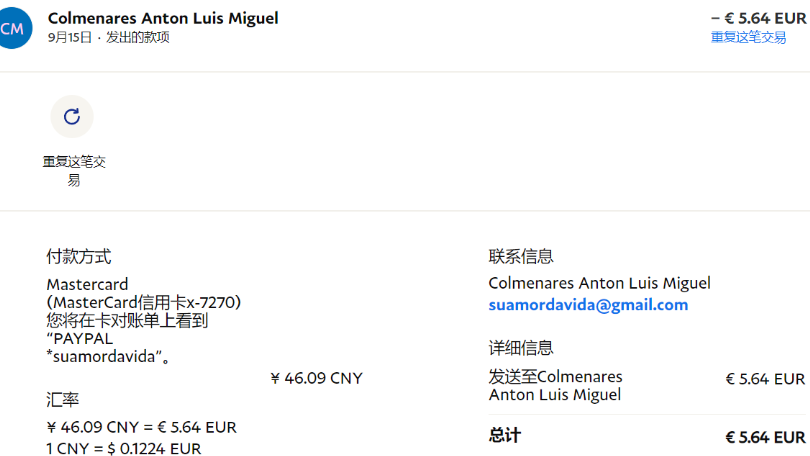Click the circular repeat transaction icon

(72, 116)
